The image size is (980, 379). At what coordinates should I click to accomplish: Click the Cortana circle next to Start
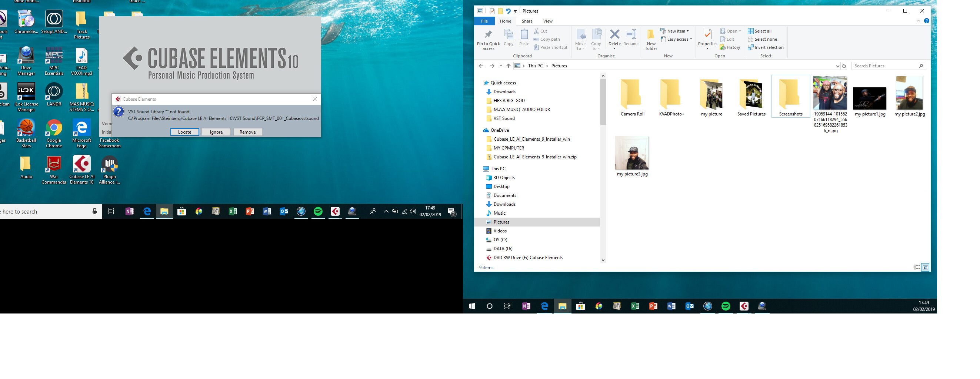point(490,306)
